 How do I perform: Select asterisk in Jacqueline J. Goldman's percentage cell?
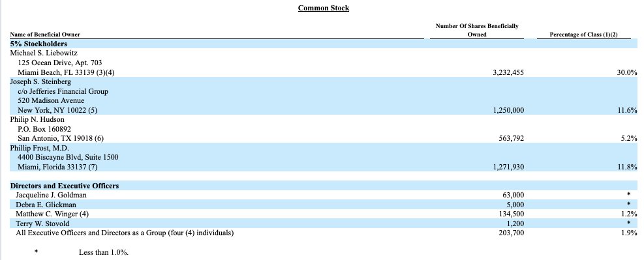[629, 194]
